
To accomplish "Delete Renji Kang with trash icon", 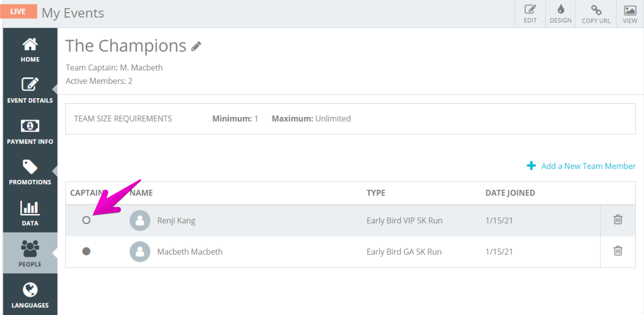I will tap(618, 220).
